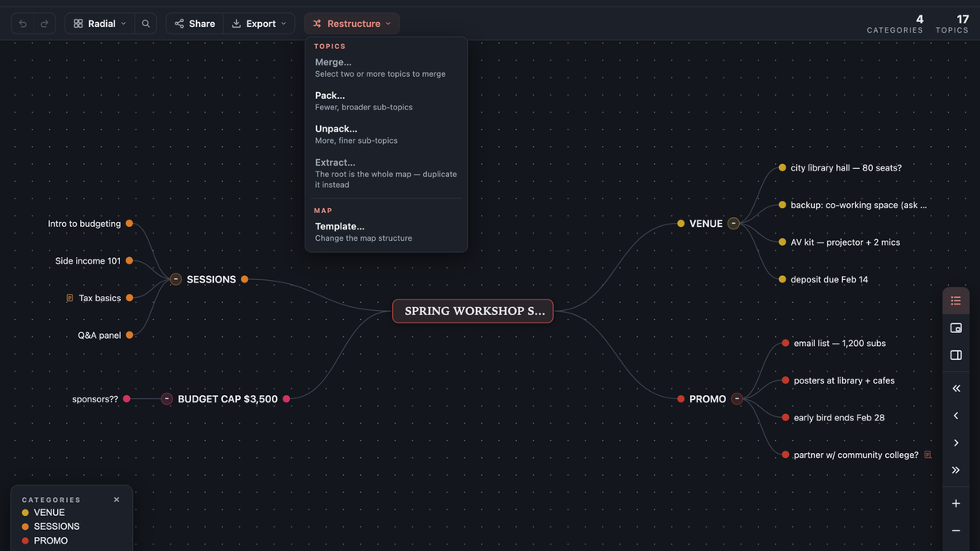This screenshot has height=551, width=980.
Task: Open the Radial layout dropdown
Action: tap(100, 24)
